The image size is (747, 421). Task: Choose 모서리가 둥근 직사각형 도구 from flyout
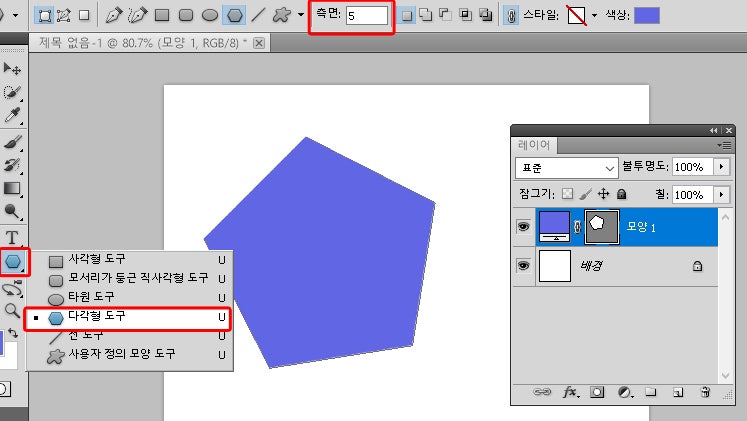[x=129, y=278]
